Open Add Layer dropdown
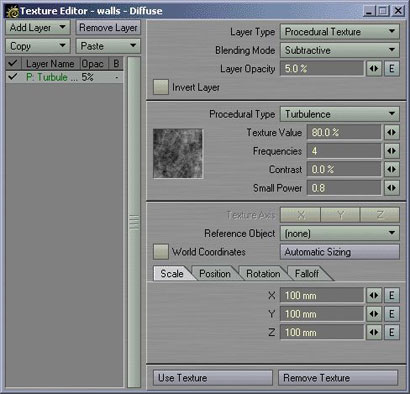This screenshot has height=394, width=410. coord(38,27)
